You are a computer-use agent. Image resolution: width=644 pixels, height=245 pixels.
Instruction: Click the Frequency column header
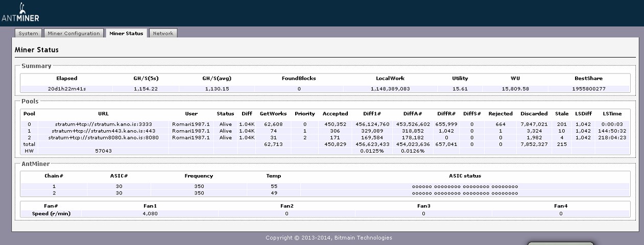click(x=199, y=176)
